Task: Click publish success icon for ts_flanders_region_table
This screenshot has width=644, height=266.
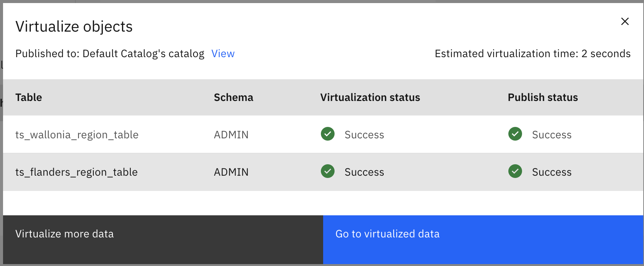Action: (x=515, y=171)
